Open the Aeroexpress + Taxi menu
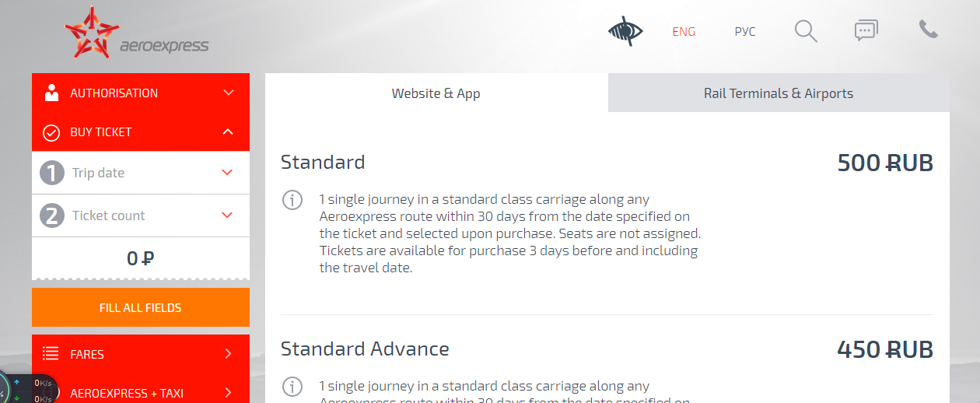 pos(140,393)
